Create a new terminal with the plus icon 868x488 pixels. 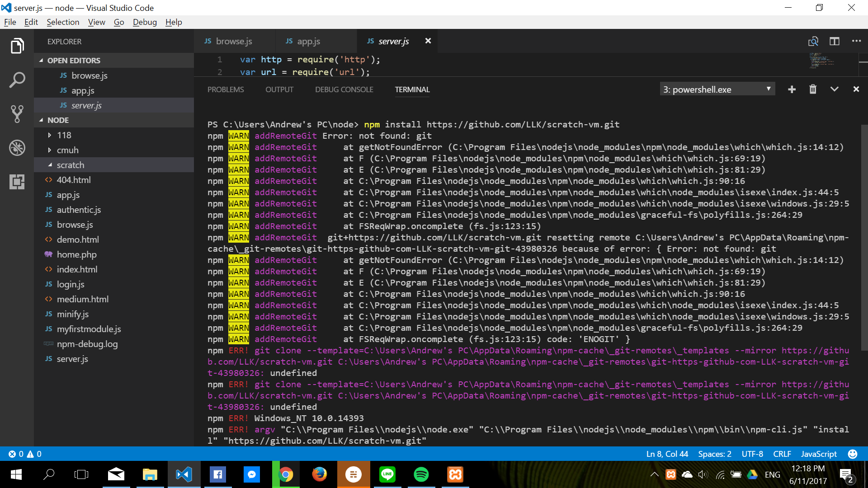pyautogui.click(x=792, y=89)
